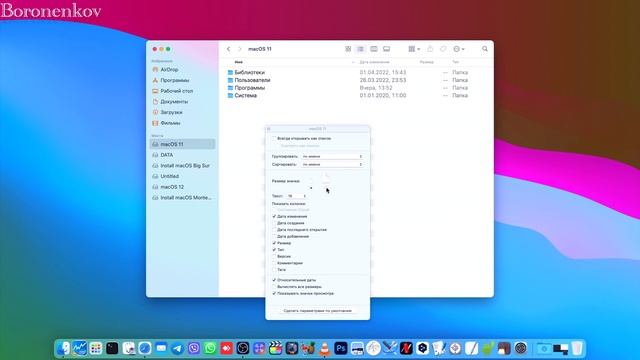The height and width of the screenshot is (360, 640).
Task: Uncheck the Размер column checkbox
Action: click(274, 243)
